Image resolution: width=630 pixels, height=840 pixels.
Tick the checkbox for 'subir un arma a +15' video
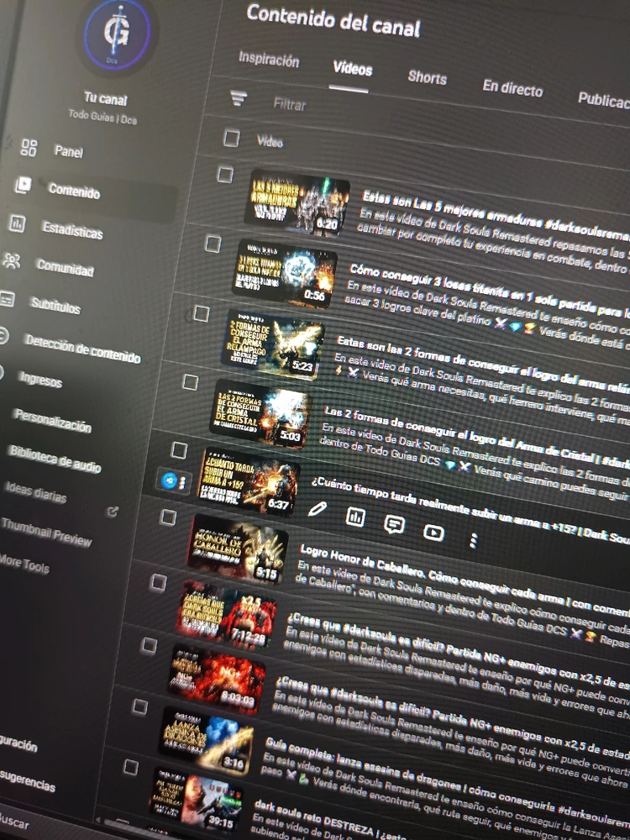[x=179, y=450]
